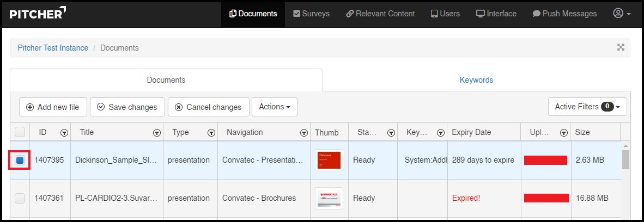This screenshot has width=644, height=222.
Task: Click the PITCHER logo
Action: 38,13
